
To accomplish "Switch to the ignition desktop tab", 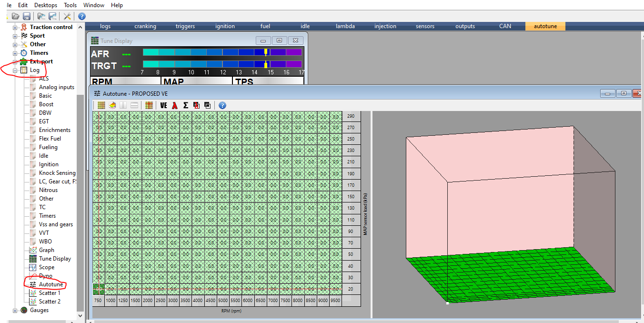I will click(225, 26).
